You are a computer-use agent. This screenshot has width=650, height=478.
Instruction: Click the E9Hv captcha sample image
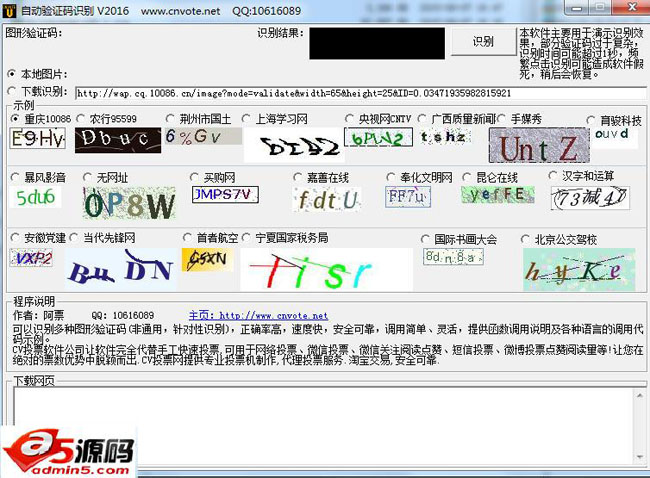(x=38, y=138)
